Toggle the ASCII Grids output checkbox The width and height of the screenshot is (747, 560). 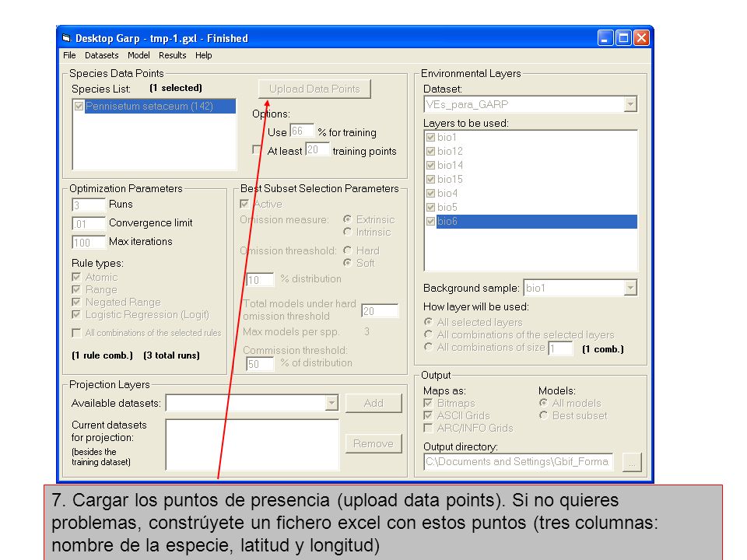click(x=428, y=415)
